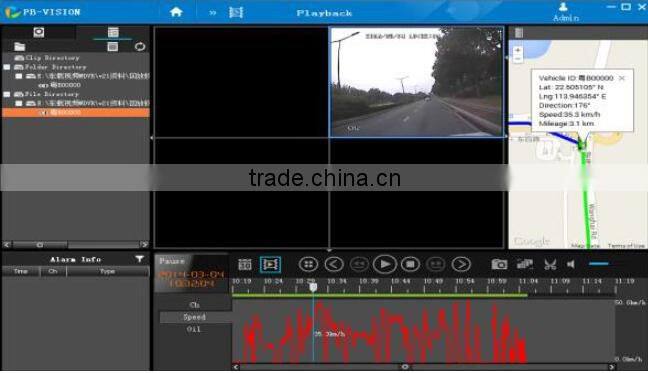
Task: Zoom in on the map
Action: 517,50
